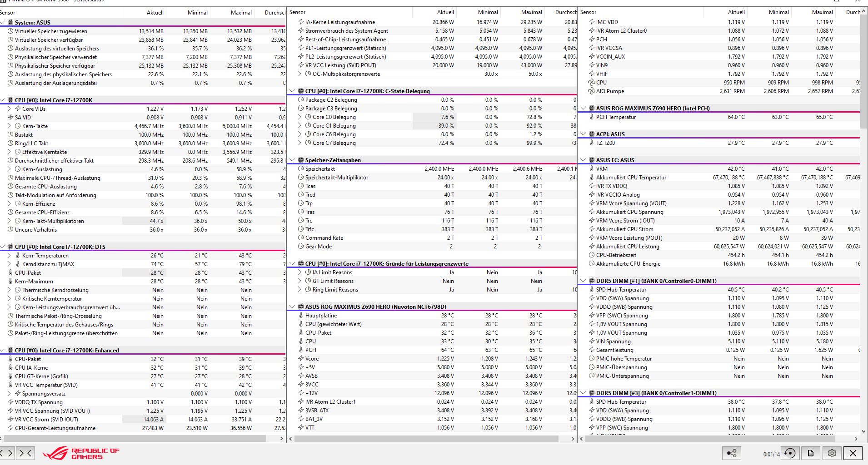Select the AIO Pumpe row label
Viewport: 868px width, 465px height.
(x=610, y=91)
